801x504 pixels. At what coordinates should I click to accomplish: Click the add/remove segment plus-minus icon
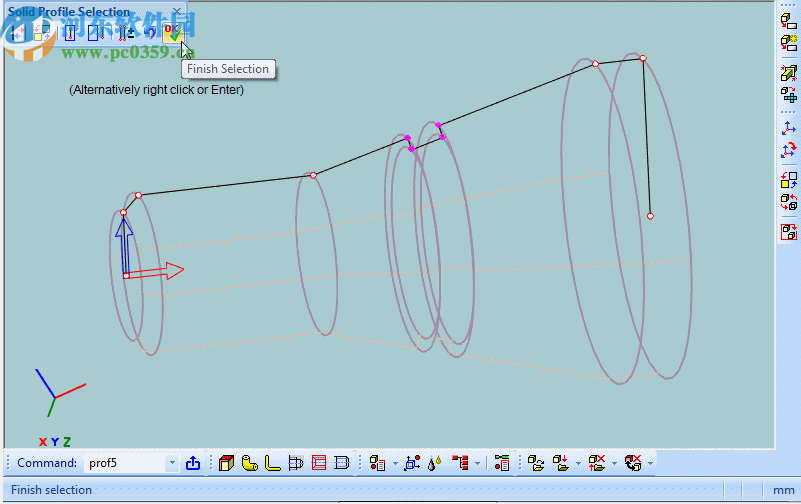[126, 33]
